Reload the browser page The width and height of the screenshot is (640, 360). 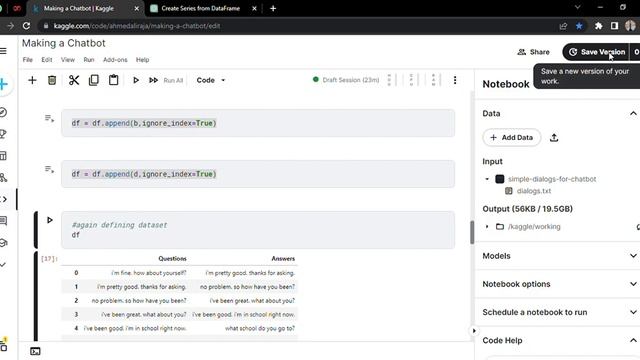point(27,26)
